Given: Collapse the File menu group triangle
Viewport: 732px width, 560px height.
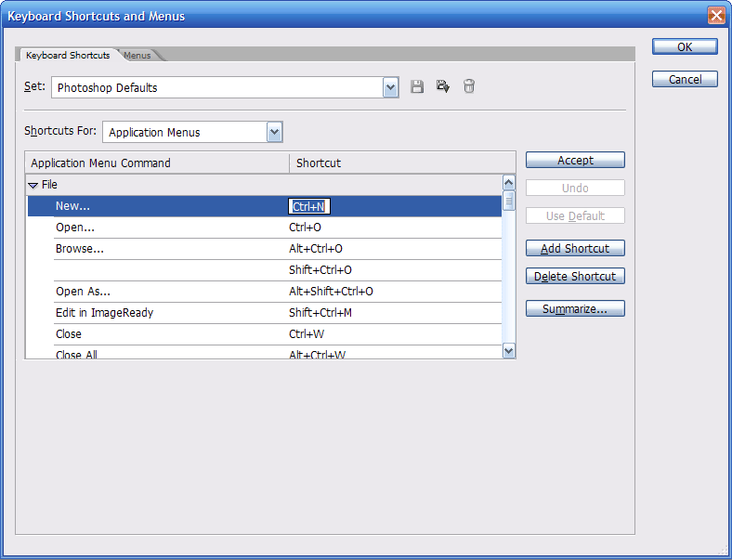Looking at the screenshot, I should (33, 186).
